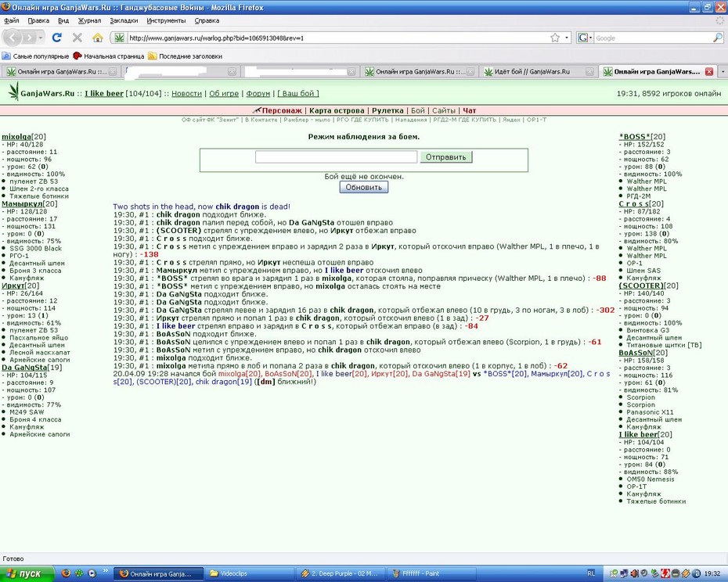This screenshot has width=728, height=582.
Task: Click the I like beer profile link in header
Action: 104,93
